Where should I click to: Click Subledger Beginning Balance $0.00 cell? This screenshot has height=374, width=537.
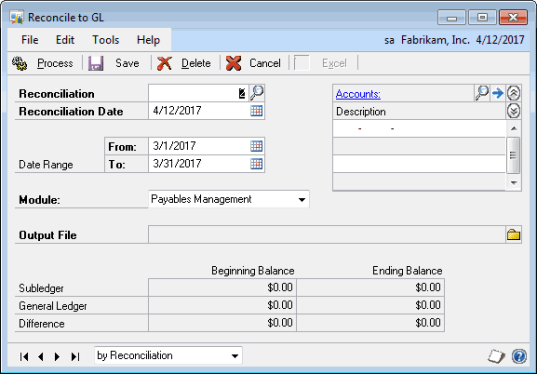tap(222, 287)
